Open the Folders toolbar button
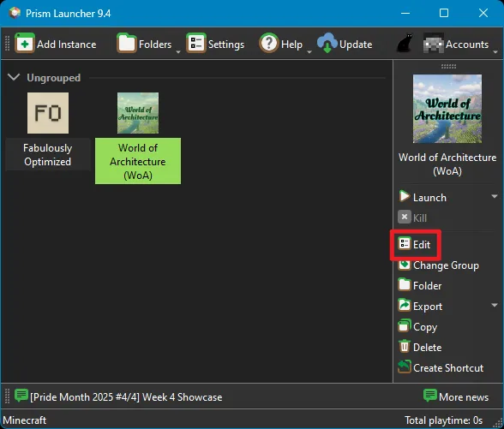Viewport: 504px width, 429px height. pos(144,44)
